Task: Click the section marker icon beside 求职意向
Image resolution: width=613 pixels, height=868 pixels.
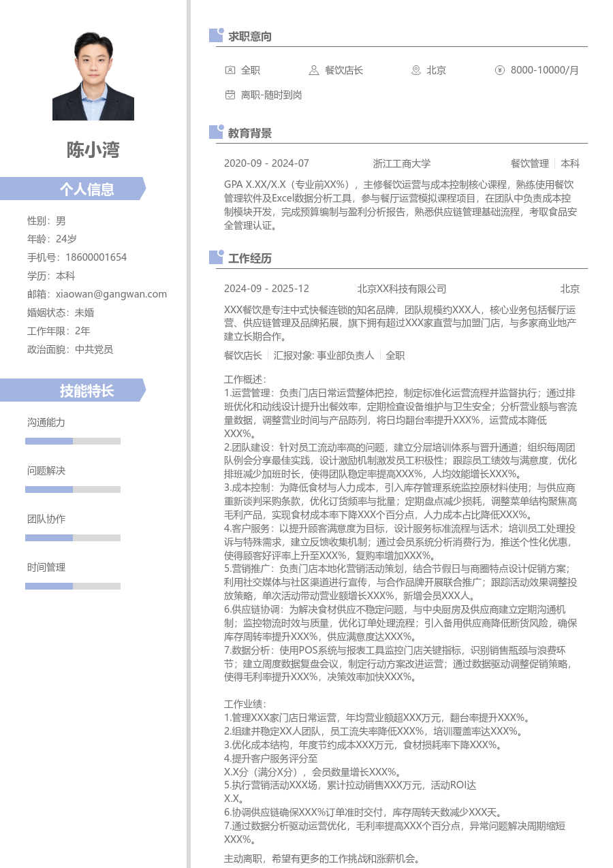Action: pos(216,35)
